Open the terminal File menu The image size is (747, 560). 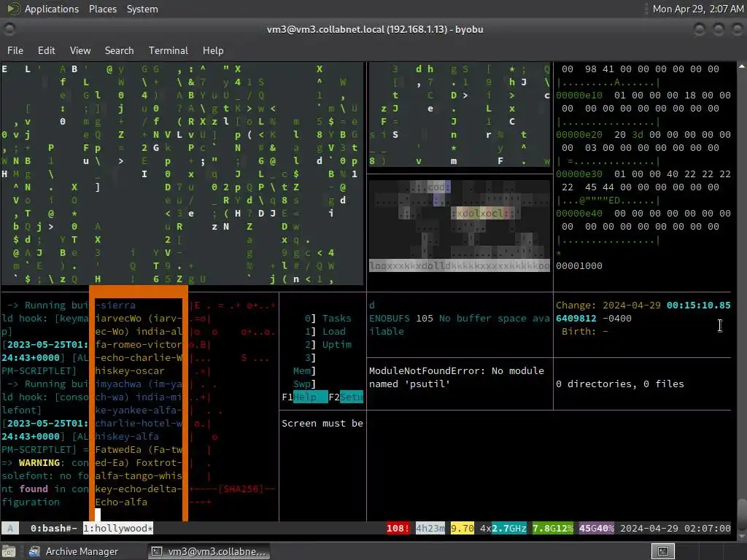click(15, 50)
